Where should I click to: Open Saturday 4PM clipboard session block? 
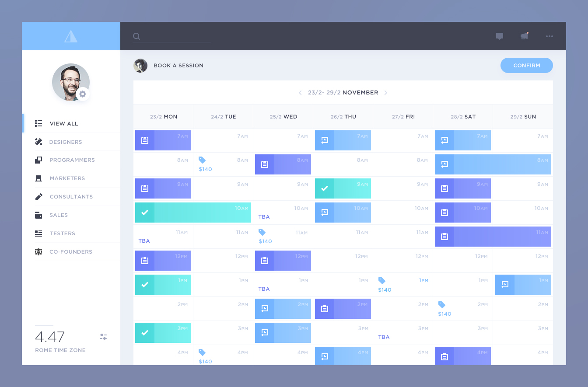(463, 356)
